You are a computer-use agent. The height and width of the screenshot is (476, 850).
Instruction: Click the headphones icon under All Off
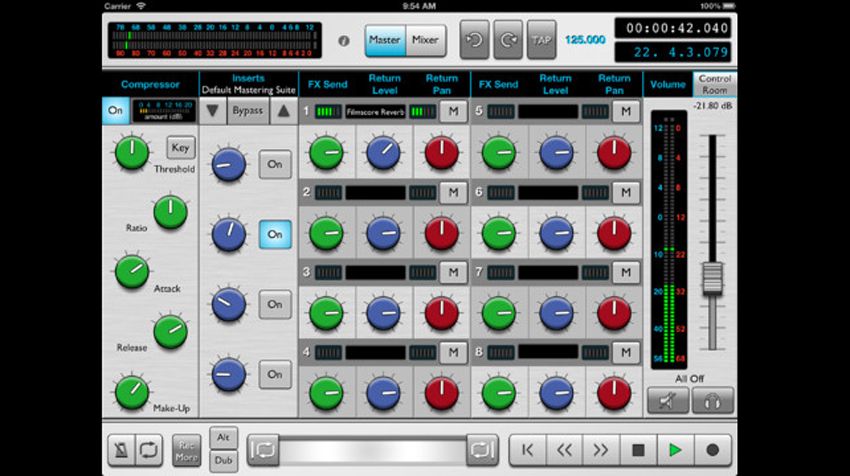[712, 401]
